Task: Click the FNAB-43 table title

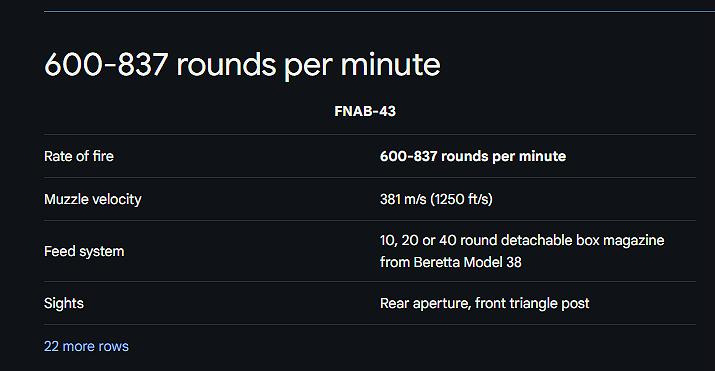Action: pos(365,111)
